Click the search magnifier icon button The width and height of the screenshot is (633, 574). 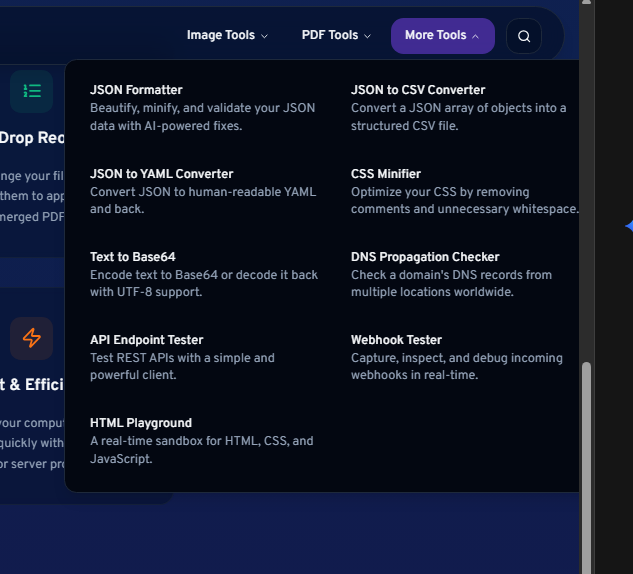click(x=524, y=36)
